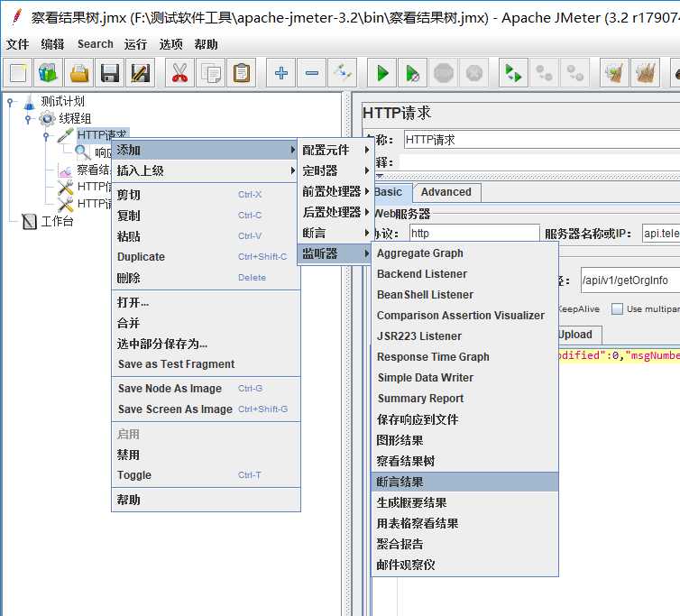This screenshot has height=616, width=680.
Task: Collapse all with the minus icon
Action: point(312,73)
